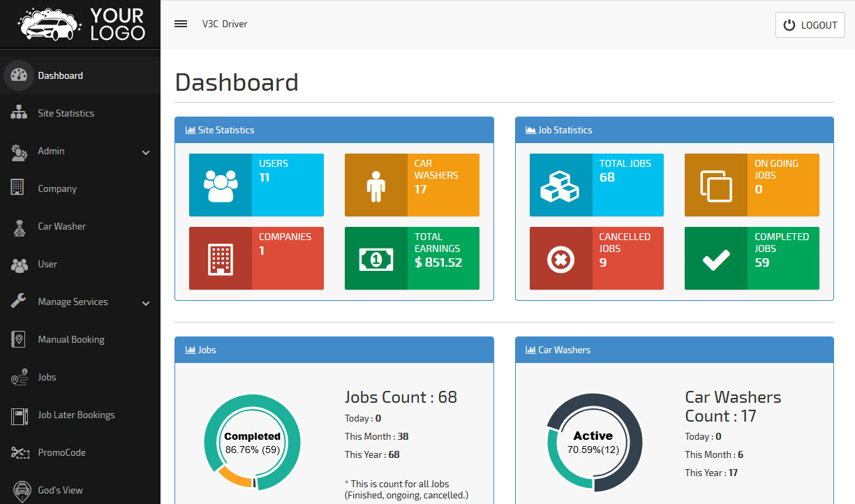Click the Jobs route icon in sidebar
Screen dimensions: 855x504
[x=19, y=378]
